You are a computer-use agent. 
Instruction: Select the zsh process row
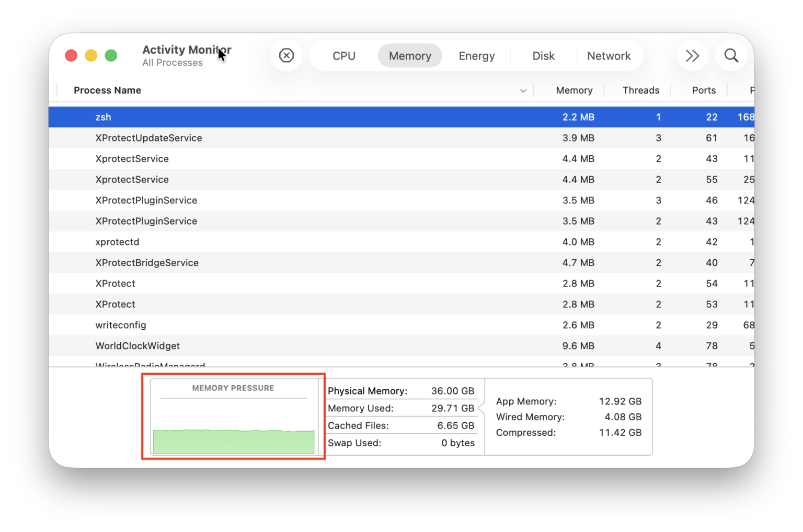pos(401,117)
